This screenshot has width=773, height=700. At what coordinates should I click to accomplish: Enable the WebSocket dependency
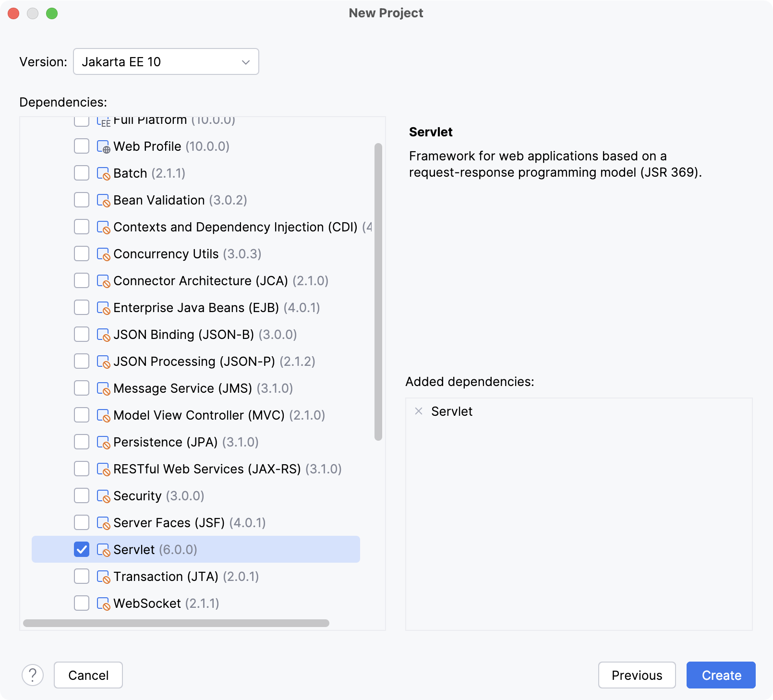[81, 603]
